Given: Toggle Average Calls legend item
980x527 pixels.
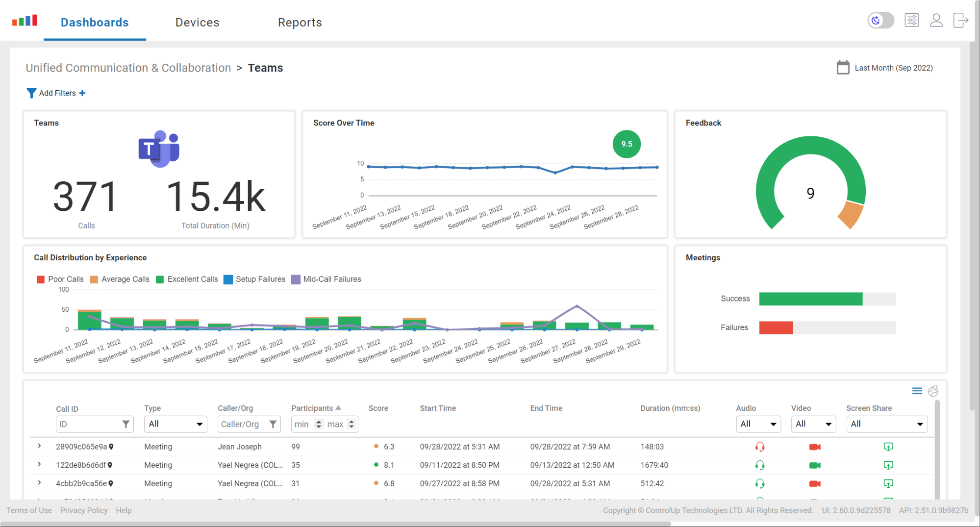Looking at the screenshot, I should pyautogui.click(x=120, y=279).
